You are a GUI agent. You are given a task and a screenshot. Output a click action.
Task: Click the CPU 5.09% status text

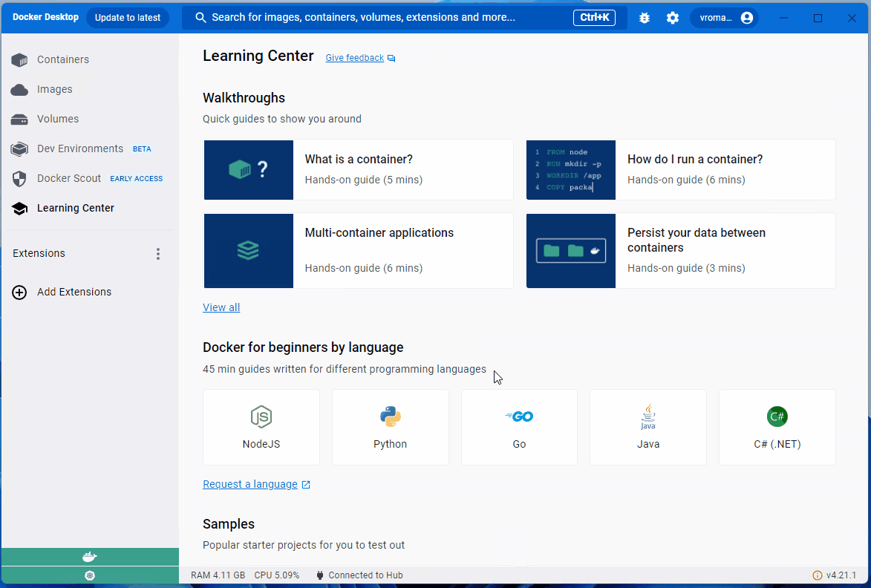(277, 575)
